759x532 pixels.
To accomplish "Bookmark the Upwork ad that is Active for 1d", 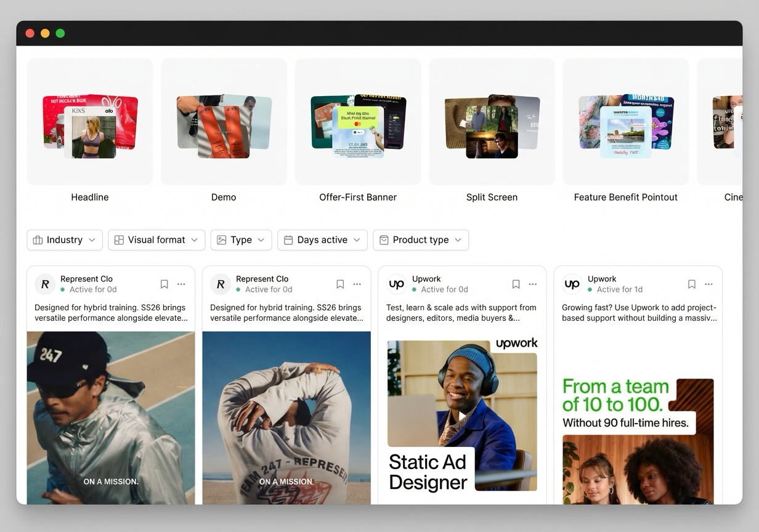I will tap(692, 284).
